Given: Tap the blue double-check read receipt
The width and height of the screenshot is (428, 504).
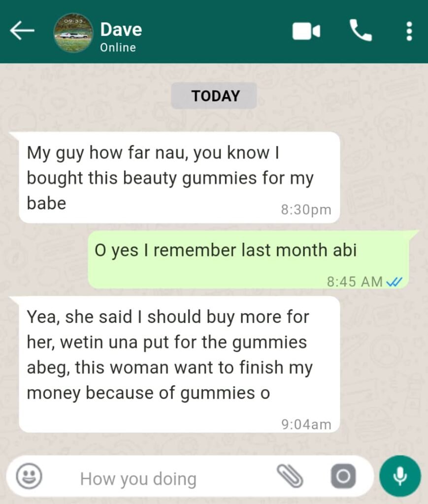Looking at the screenshot, I should click(x=394, y=282).
